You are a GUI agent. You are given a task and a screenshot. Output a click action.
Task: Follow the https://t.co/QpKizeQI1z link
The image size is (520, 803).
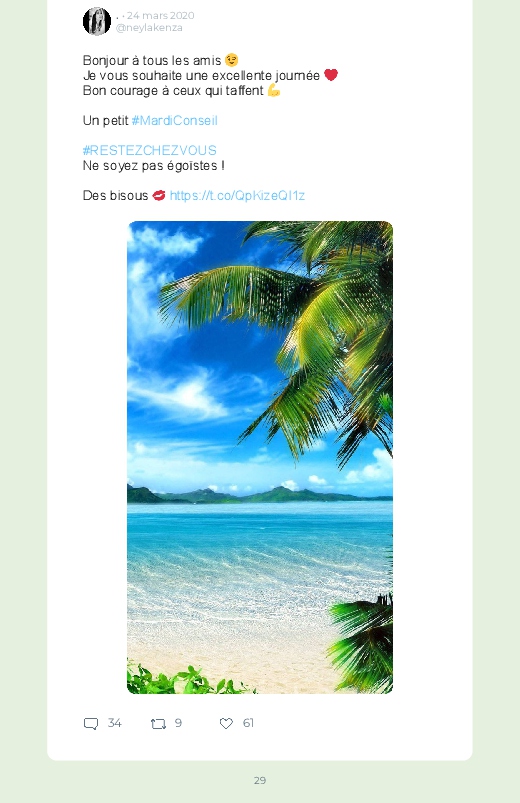point(237,195)
